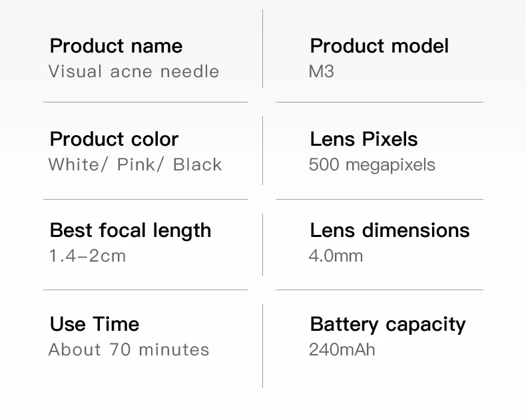The image size is (526, 420).
Task: Select the "4.0mm" dimension value
Action: 336,256
